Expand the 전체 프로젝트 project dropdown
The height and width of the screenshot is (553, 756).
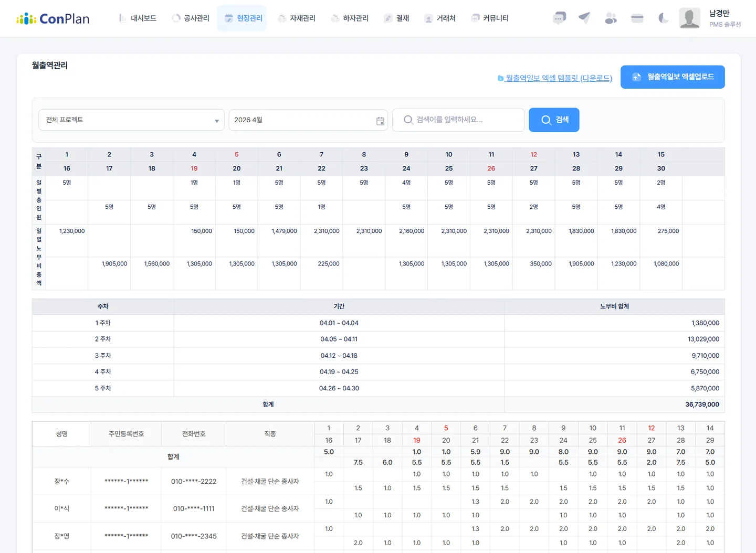[132, 120]
